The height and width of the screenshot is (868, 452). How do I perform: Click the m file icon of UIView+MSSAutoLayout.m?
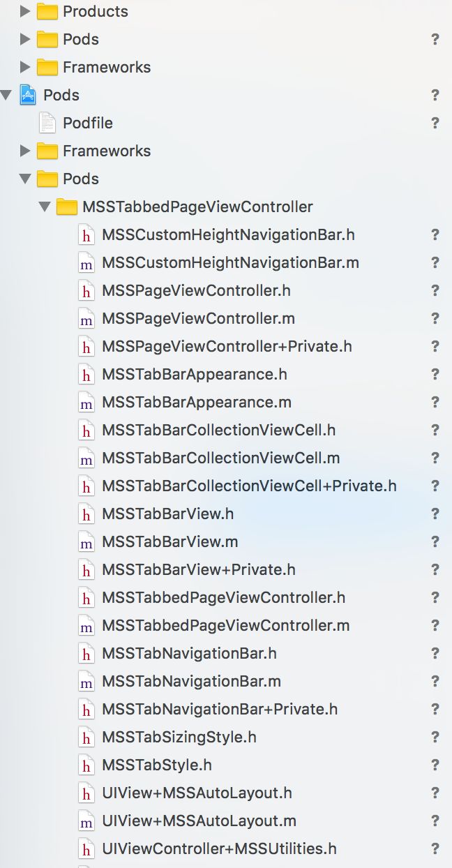click(86, 821)
